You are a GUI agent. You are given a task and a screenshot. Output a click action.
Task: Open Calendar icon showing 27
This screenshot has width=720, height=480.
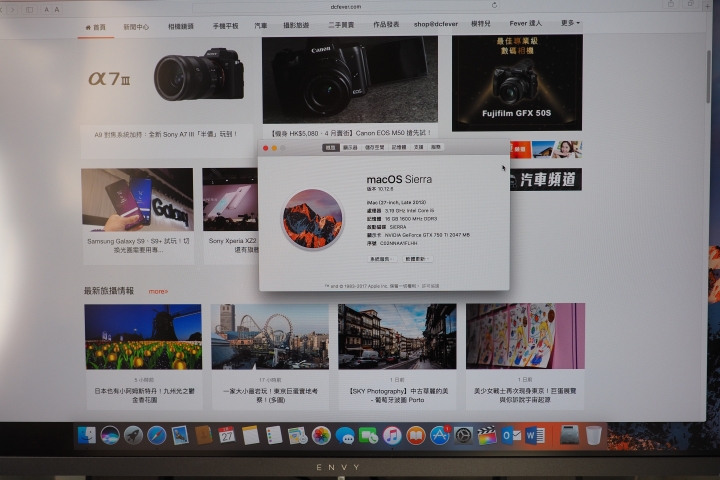[227, 435]
